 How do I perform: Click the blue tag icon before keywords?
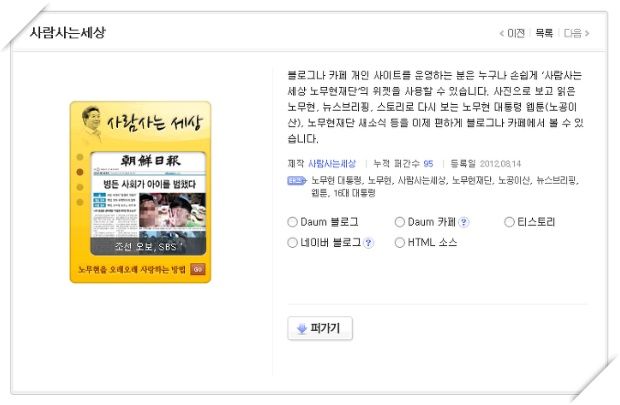[297, 181]
